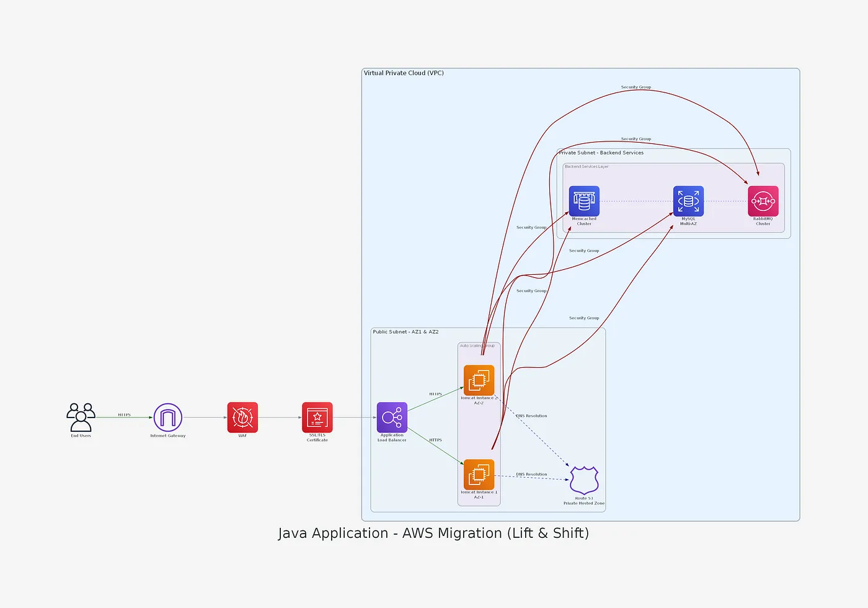Click the End Users icon

[x=81, y=418]
